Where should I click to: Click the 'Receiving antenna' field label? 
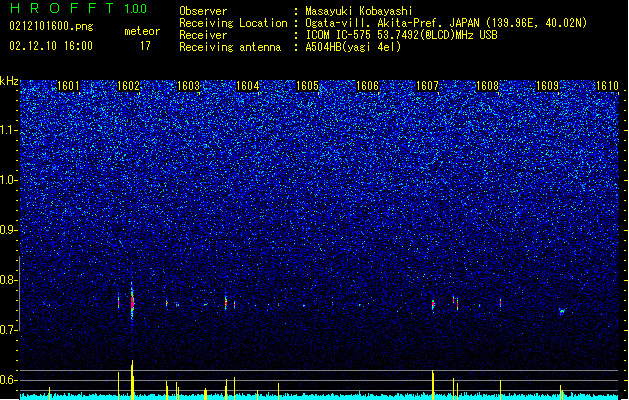click(230, 47)
